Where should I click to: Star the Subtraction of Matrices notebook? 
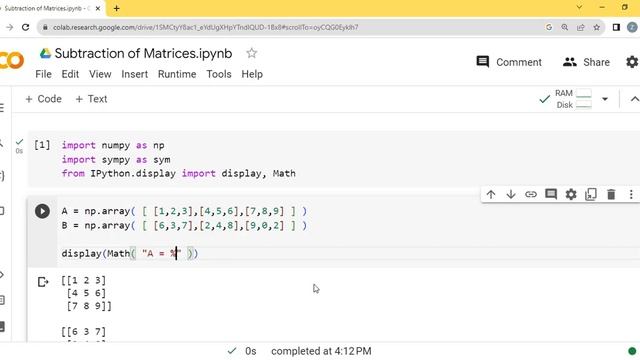tap(251, 53)
